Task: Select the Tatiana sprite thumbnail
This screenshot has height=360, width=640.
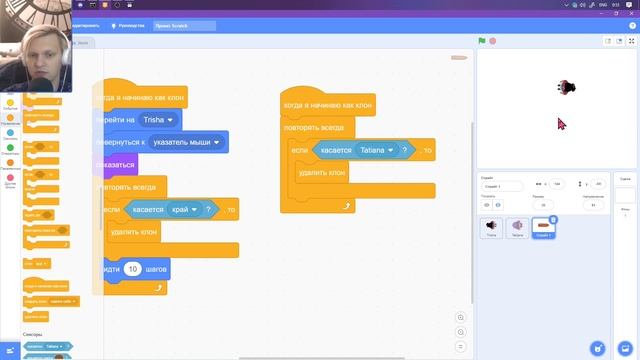Action: point(517,228)
